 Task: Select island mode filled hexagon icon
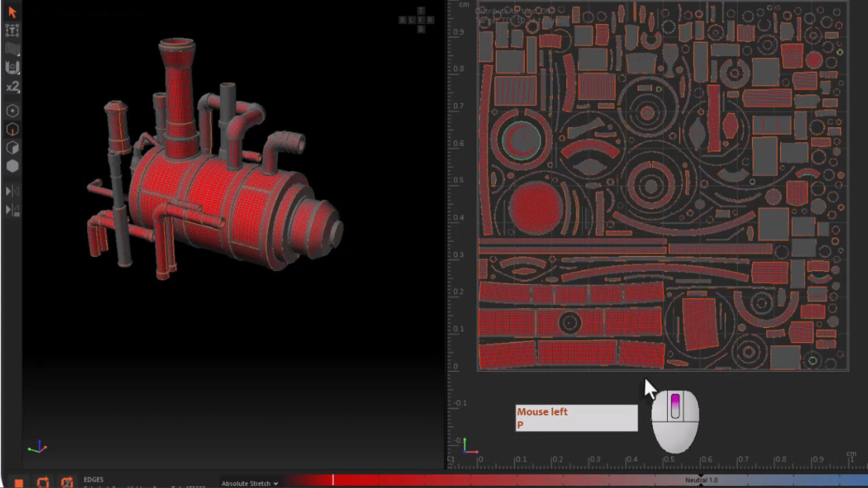12,166
